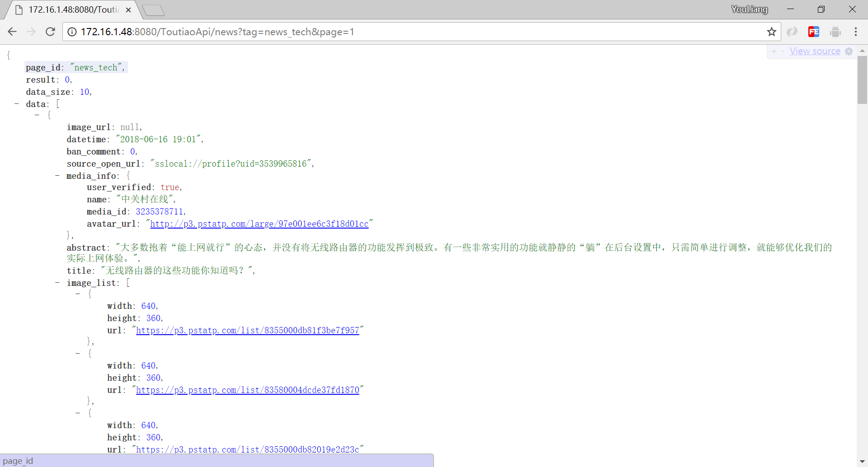Viewport: 868px width, 467px height.
Task: Click the datetime value 2018-06-16 19:01
Action: point(158,140)
